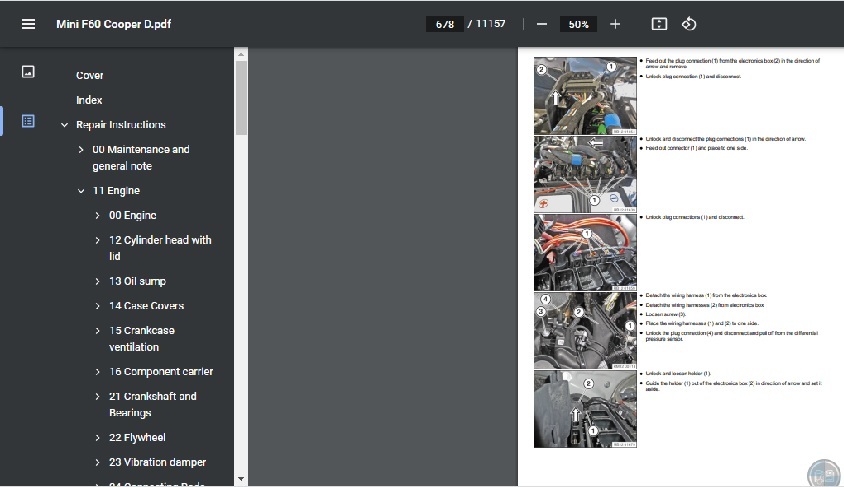Click the page number input field

(x=443, y=24)
